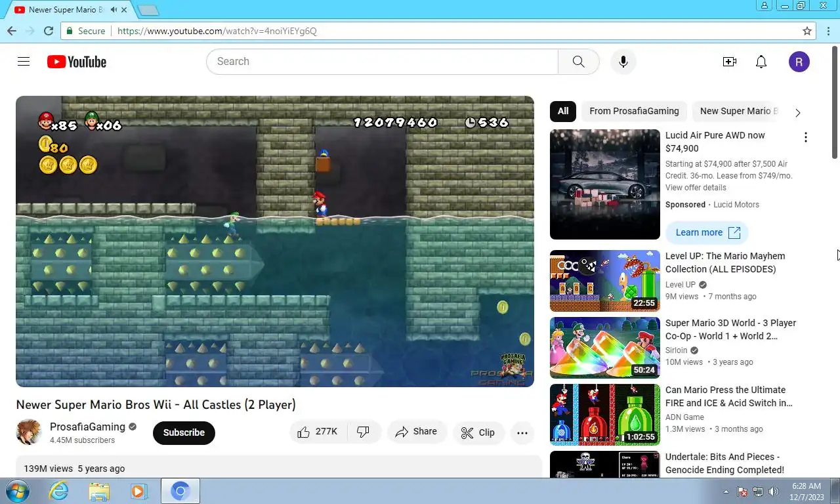Open the more actions three-dot menu
This screenshot has width=840, height=504.
(x=522, y=432)
